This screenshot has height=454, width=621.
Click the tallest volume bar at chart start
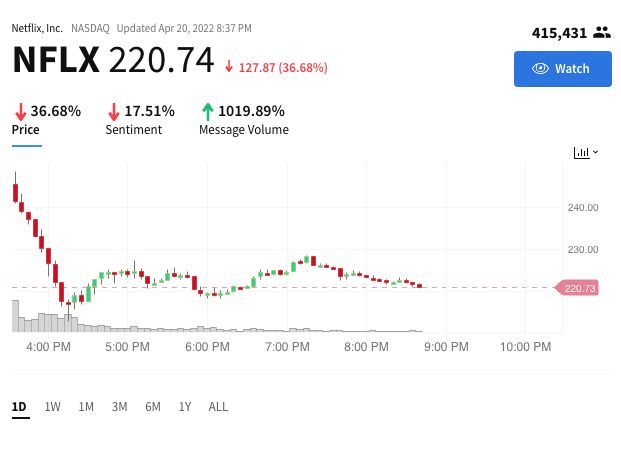point(15,316)
